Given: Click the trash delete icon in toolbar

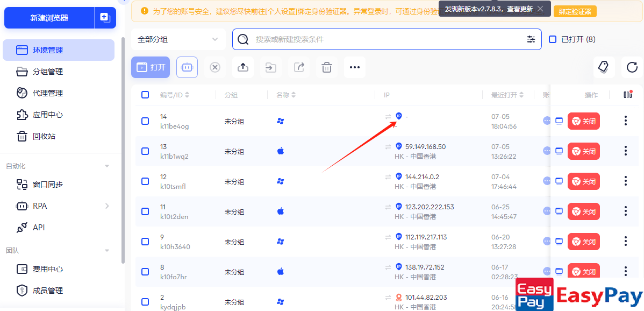Looking at the screenshot, I should 327,67.
